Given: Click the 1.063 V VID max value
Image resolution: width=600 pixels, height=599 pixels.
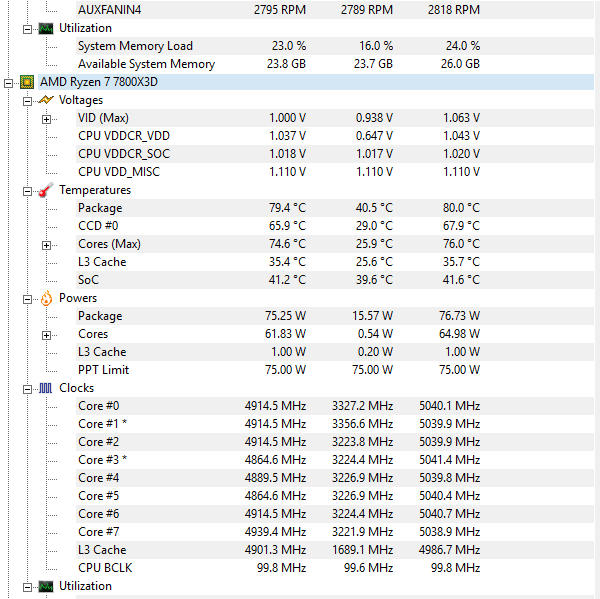Looking at the screenshot, I should click(x=461, y=118).
